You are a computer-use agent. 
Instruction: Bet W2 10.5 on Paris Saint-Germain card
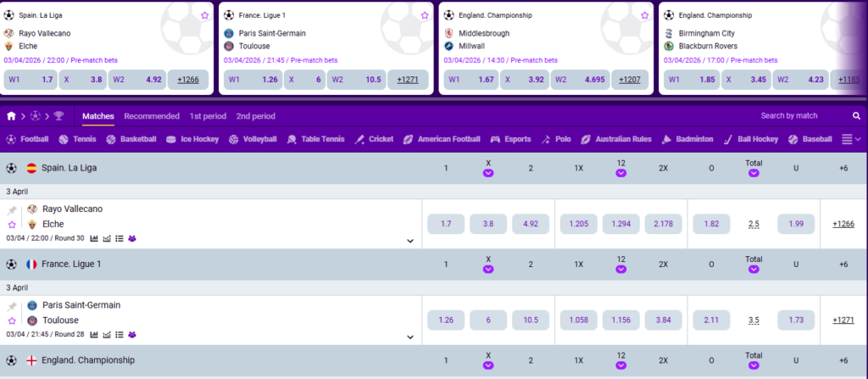pos(357,80)
